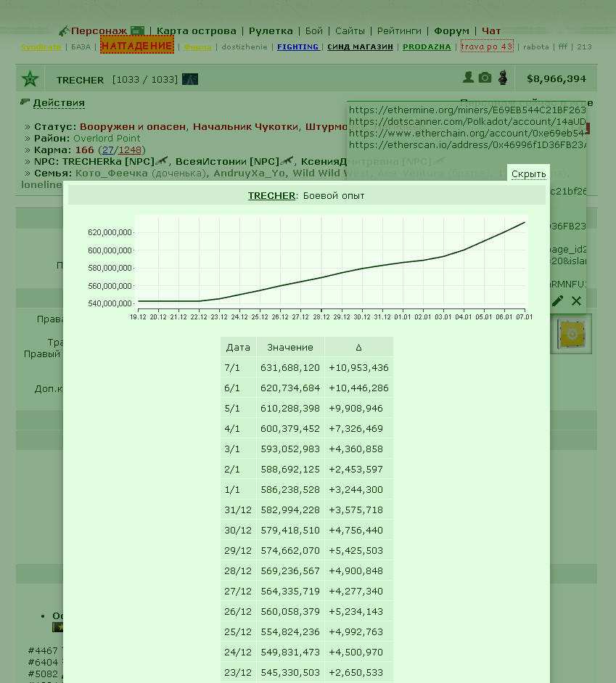Click the etherchain.org account URL text
616x683 pixels.
(x=467, y=134)
